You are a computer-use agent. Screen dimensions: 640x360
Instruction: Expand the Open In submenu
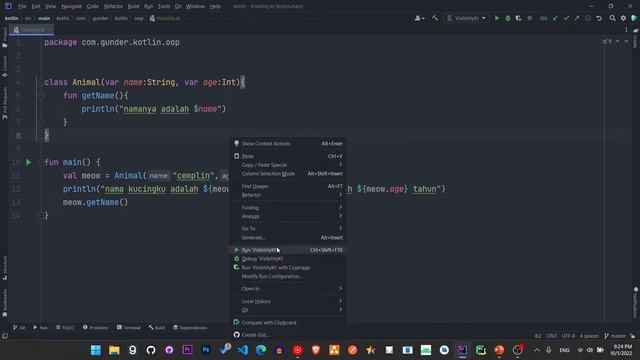click(x=288, y=289)
